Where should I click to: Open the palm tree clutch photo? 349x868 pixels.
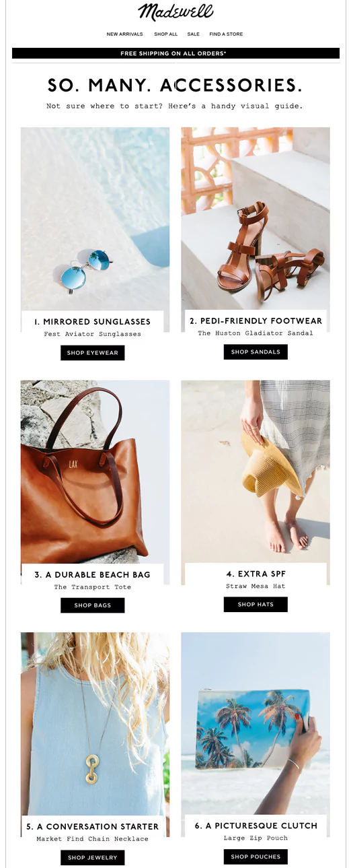pyautogui.click(x=256, y=723)
